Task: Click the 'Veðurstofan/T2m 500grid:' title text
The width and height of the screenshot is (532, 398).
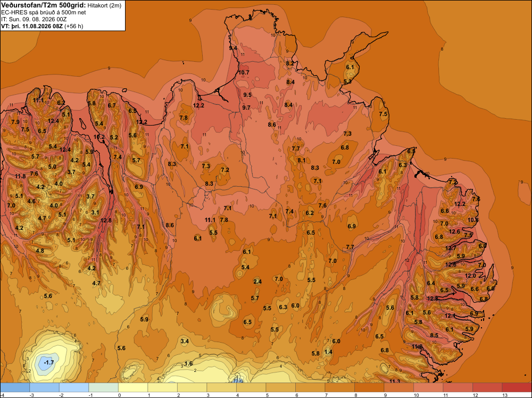Action: pyautogui.click(x=44, y=5)
